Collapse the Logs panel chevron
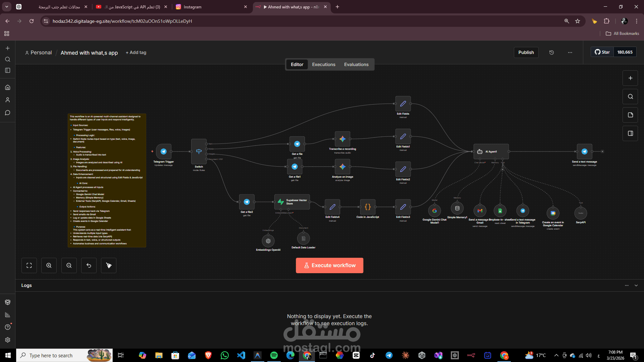644x362 pixels. [x=636, y=285]
